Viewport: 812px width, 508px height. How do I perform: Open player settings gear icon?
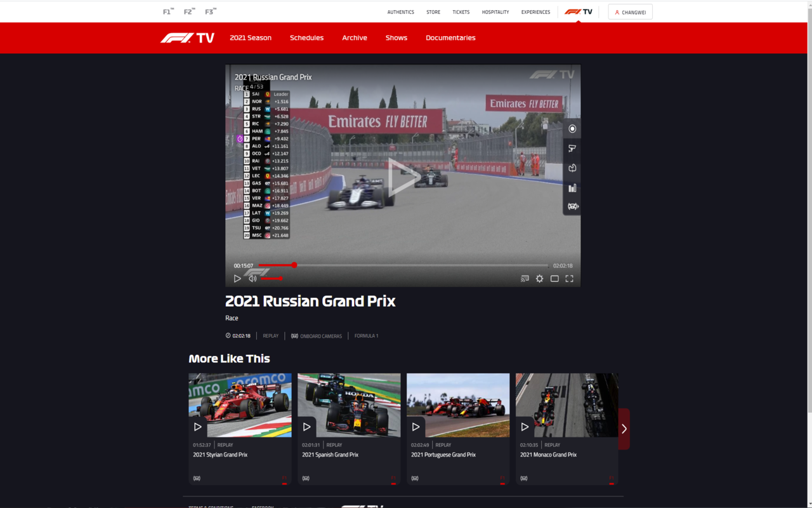539,279
